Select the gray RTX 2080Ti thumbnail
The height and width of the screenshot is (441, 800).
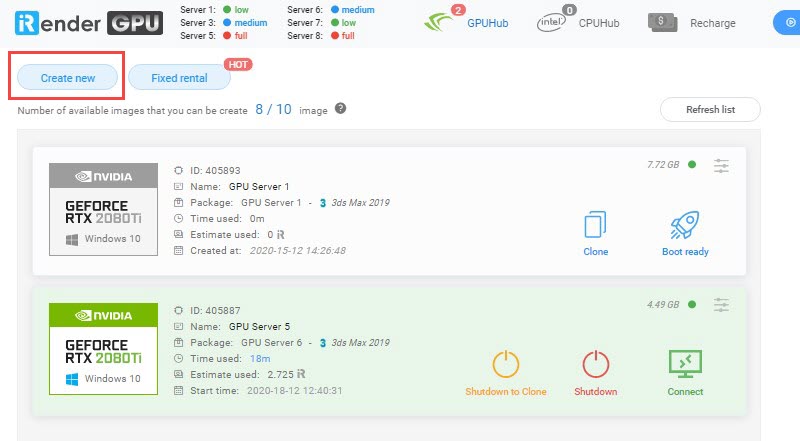(104, 208)
